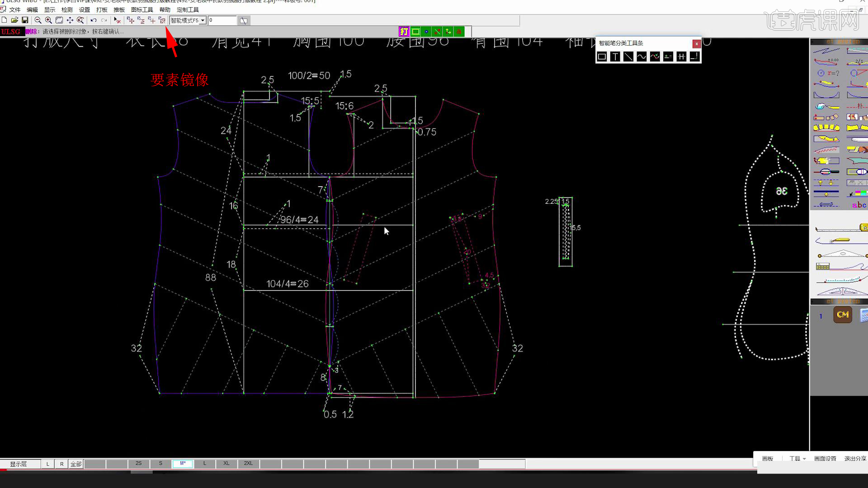
Task: Open the 智能模式F5 dropdown
Action: (203, 20)
